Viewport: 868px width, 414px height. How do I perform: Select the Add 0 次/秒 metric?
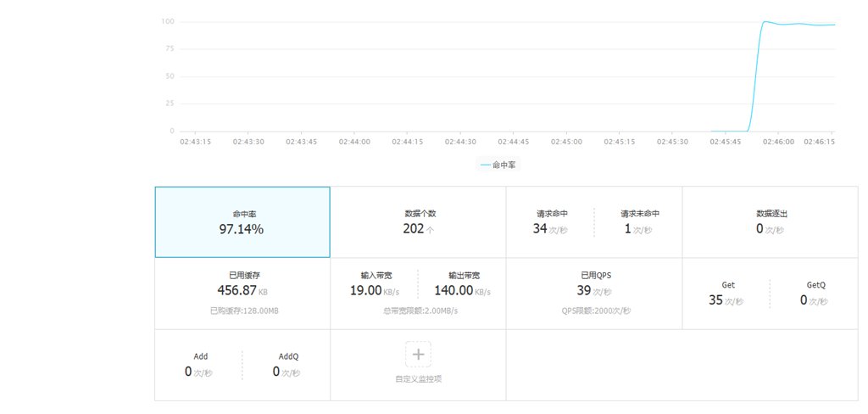[200, 366]
